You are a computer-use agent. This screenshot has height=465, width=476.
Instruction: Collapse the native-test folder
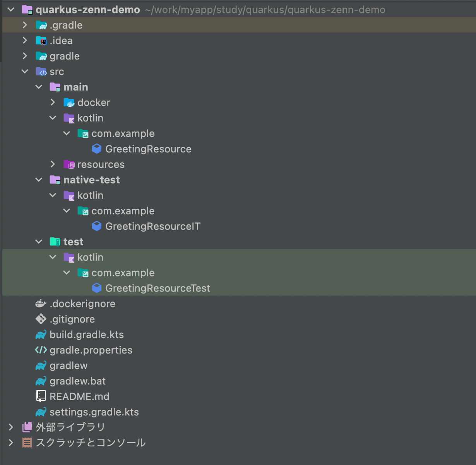tap(39, 180)
